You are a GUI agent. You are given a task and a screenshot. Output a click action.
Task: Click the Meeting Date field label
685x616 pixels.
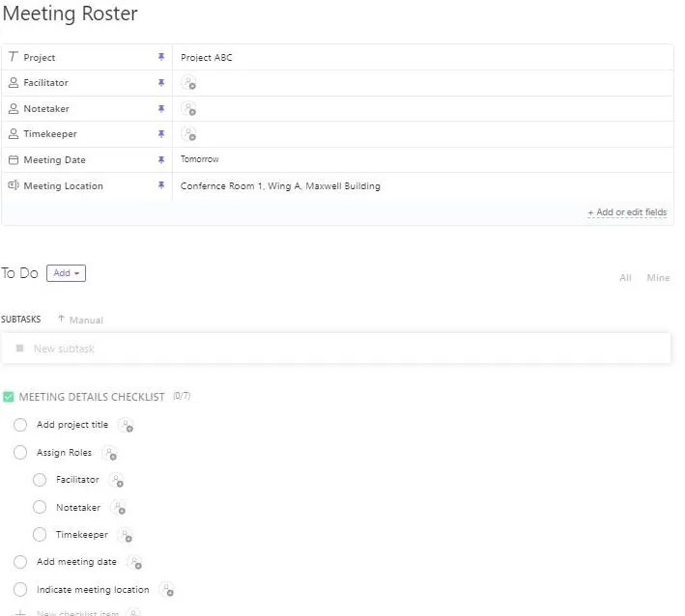(x=55, y=160)
